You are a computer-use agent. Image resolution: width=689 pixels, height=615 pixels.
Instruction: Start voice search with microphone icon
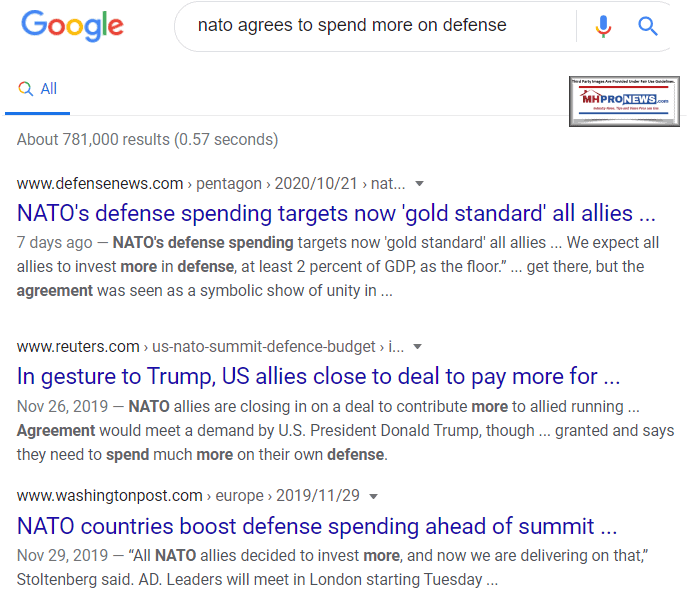pyautogui.click(x=603, y=26)
